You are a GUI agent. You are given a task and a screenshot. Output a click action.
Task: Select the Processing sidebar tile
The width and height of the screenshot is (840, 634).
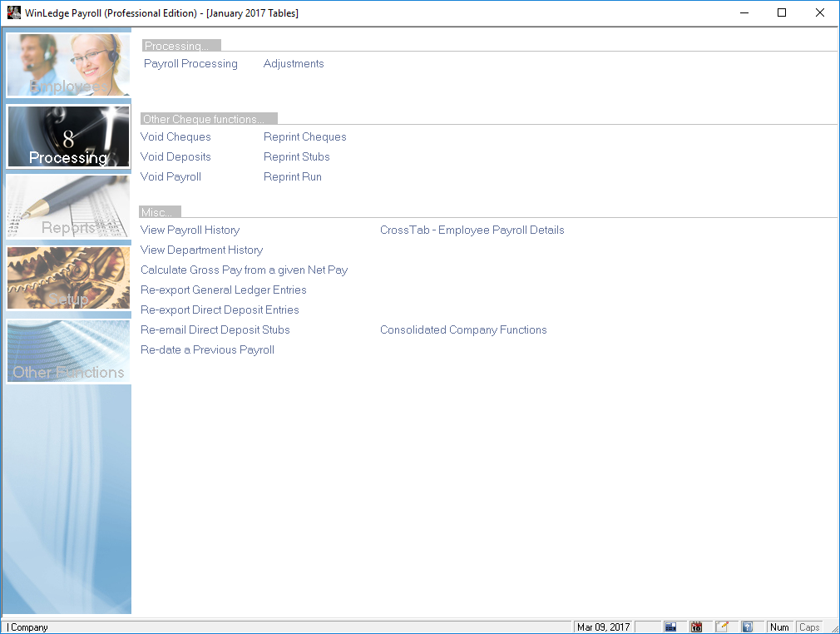[68, 136]
